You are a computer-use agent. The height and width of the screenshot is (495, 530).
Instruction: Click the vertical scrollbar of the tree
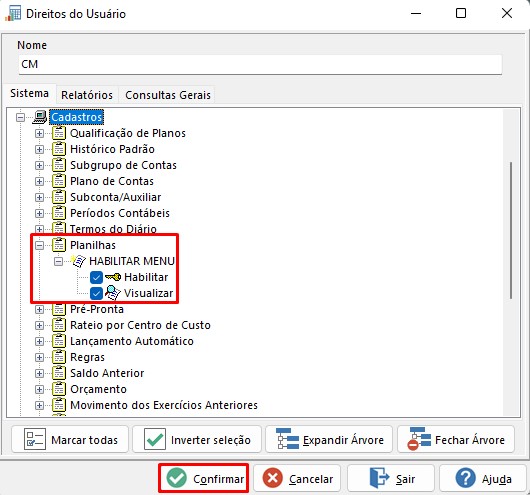point(511,230)
